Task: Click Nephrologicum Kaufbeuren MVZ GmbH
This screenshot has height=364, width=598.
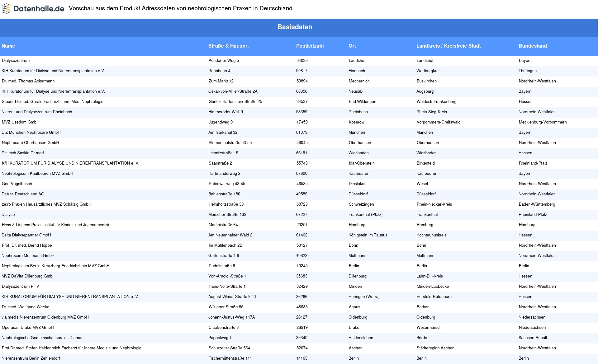Action: [x=37, y=174]
